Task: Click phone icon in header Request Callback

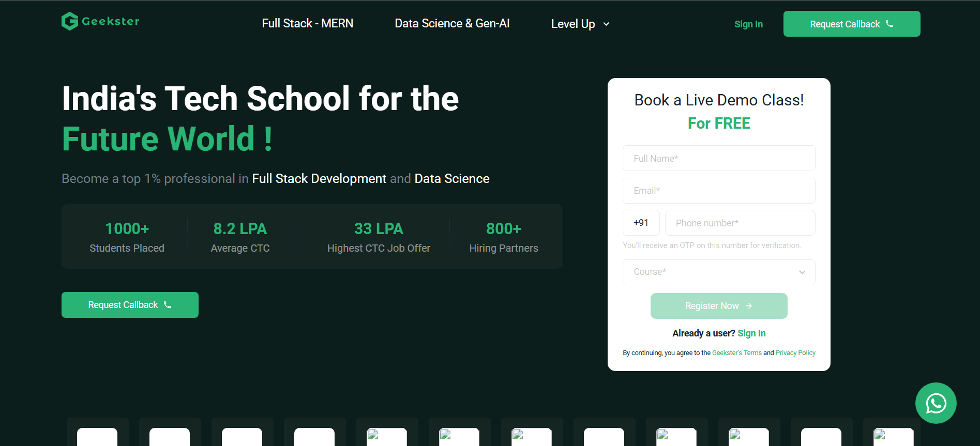Action: pyautogui.click(x=889, y=24)
